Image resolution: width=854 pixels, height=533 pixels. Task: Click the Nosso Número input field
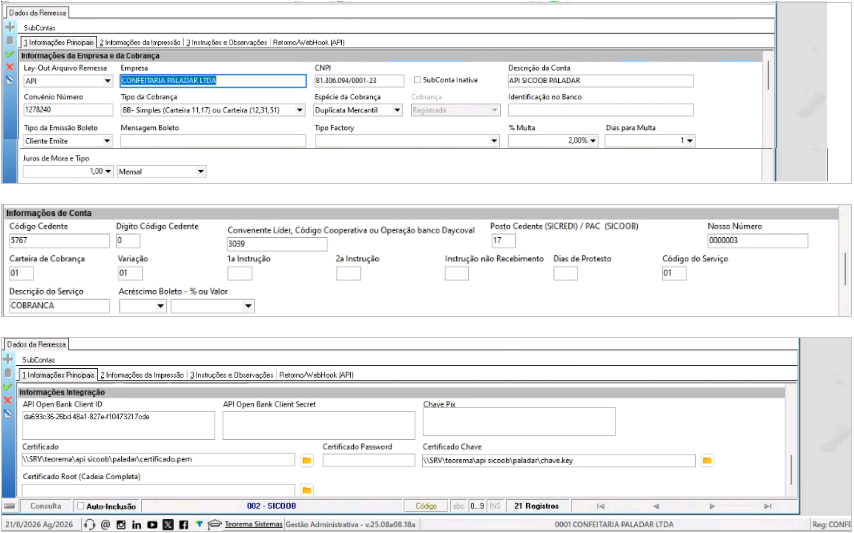pyautogui.click(x=758, y=241)
